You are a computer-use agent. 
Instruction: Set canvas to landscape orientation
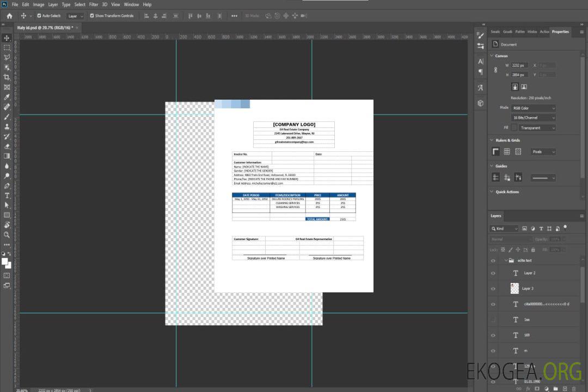(x=524, y=87)
